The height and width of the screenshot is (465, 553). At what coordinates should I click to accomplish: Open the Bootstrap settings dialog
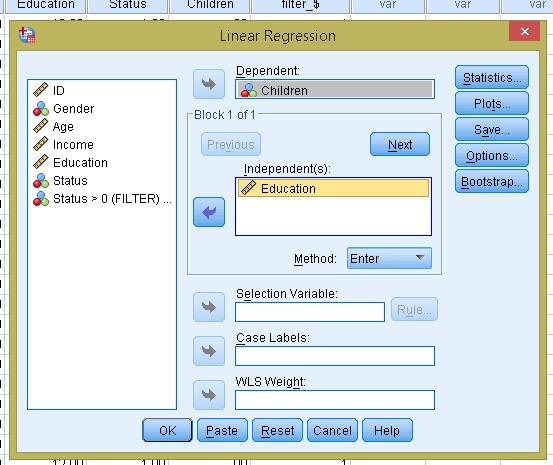492,182
